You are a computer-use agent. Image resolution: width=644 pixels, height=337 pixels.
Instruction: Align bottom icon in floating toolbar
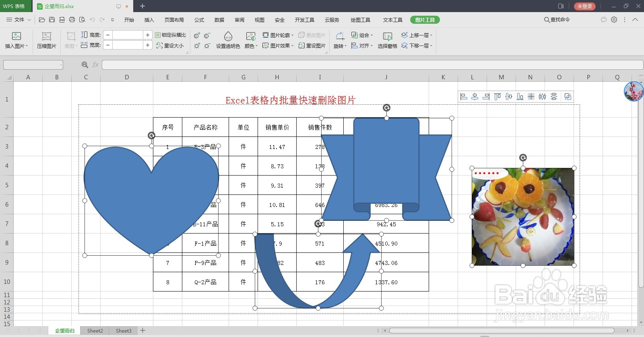(x=520, y=97)
